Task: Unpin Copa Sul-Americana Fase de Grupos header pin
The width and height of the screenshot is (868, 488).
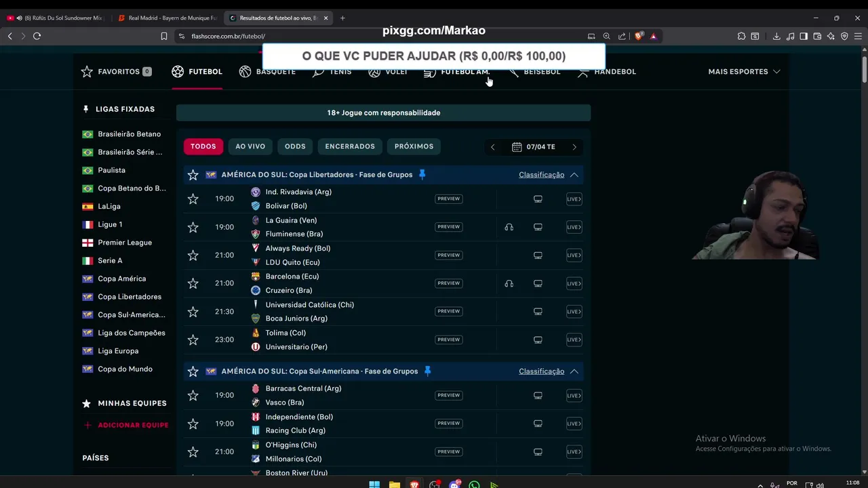Action: (x=427, y=371)
